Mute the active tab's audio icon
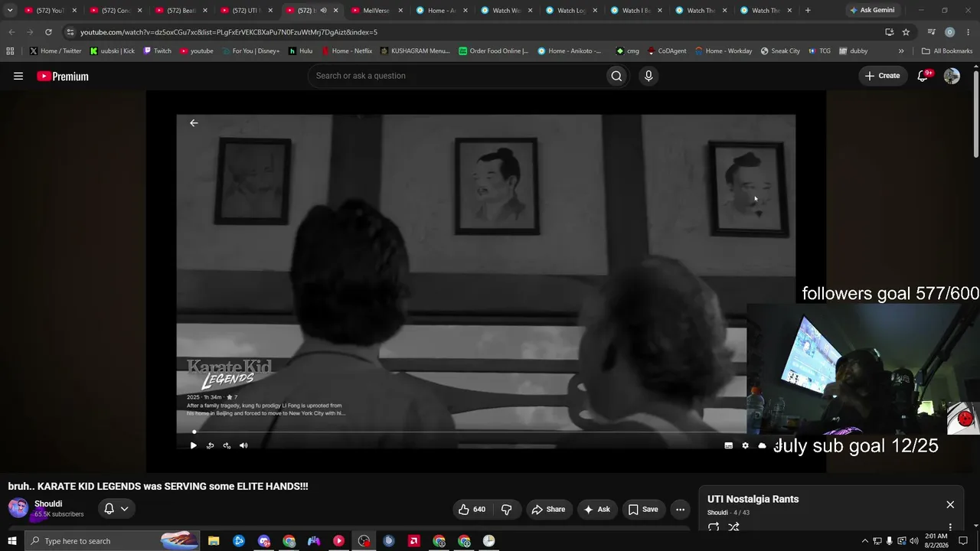980x551 pixels. (x=323, y=11)
